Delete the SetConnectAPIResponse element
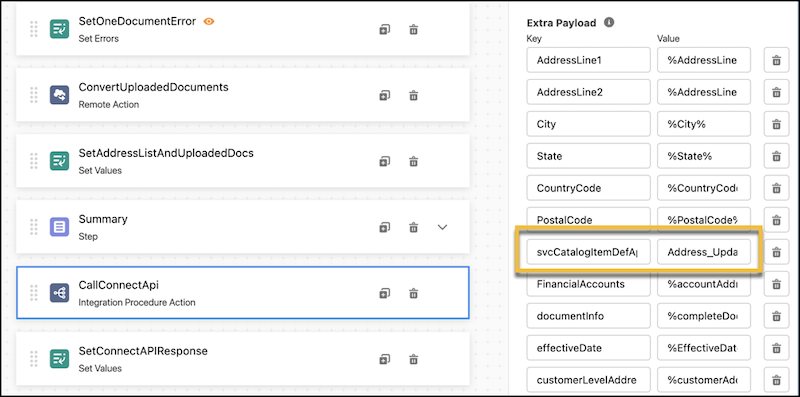The height and width of the screenshot is (397, 800). [414, 359]
